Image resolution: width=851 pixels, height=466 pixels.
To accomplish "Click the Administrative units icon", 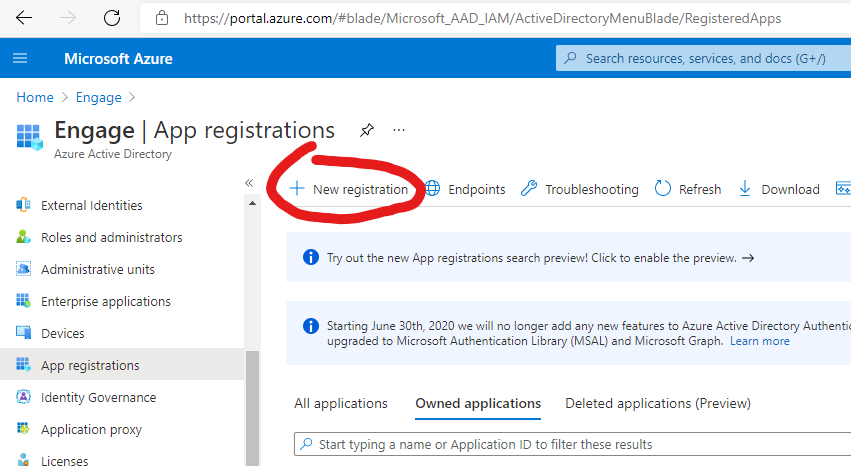I will pyautogui.click(x=23, y=269).
